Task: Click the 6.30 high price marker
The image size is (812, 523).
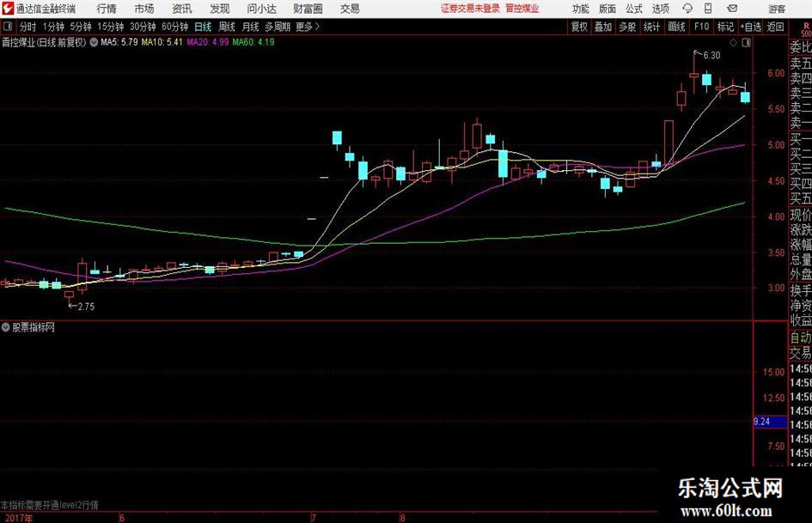Action: point(711,56)
